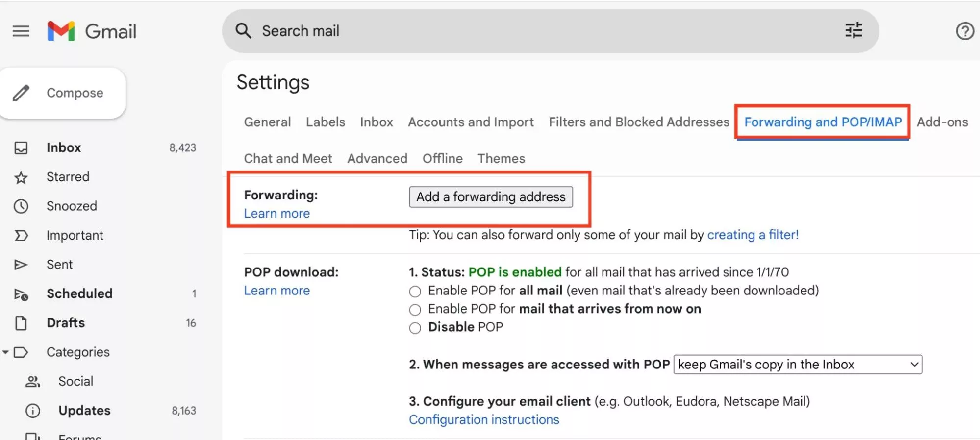The width and height of the screenshot is (980, 440).
Task: Open the Accounts and Import tab
Action: pos(471,122)
